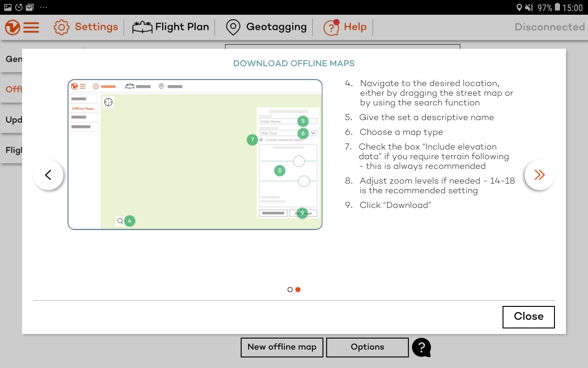This screenshot has height=368, width=588.
Task: Click the tutorial illustration image
Action: pyautogui.click(x=195, y=155)
